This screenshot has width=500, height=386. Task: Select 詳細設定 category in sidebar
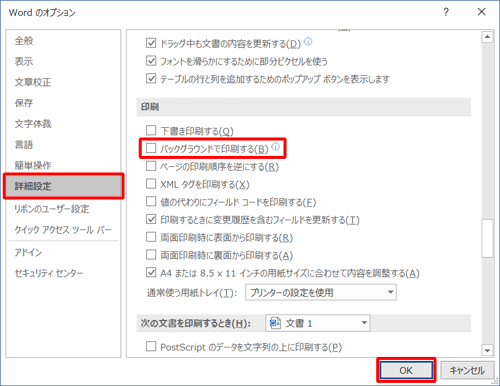click(63, 186)
